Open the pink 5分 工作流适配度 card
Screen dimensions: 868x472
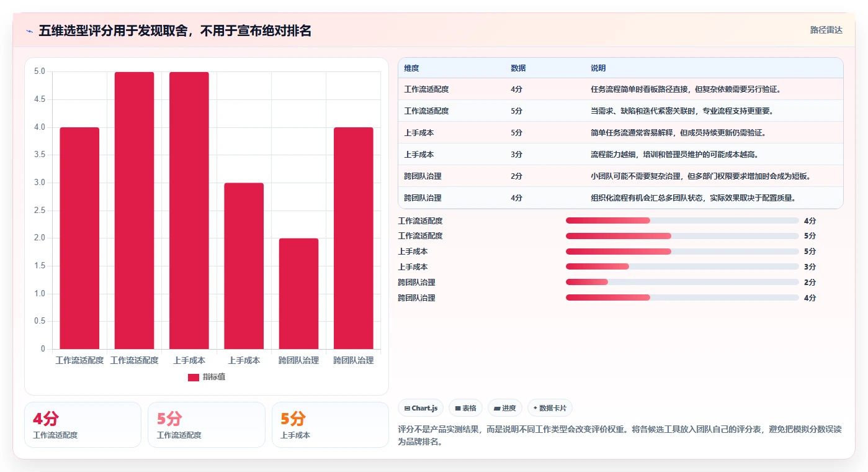pos(207,425)
